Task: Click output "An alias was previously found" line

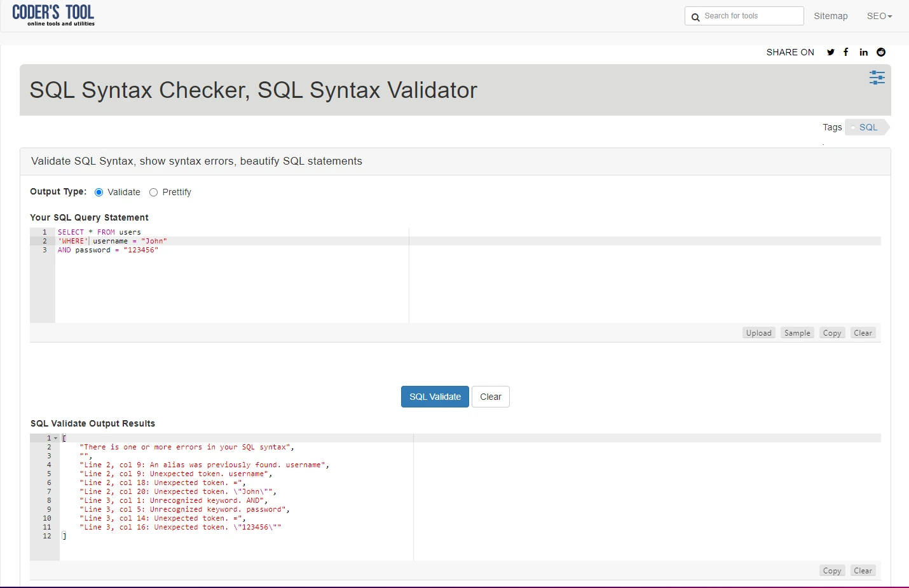Action: click(204, 465)
